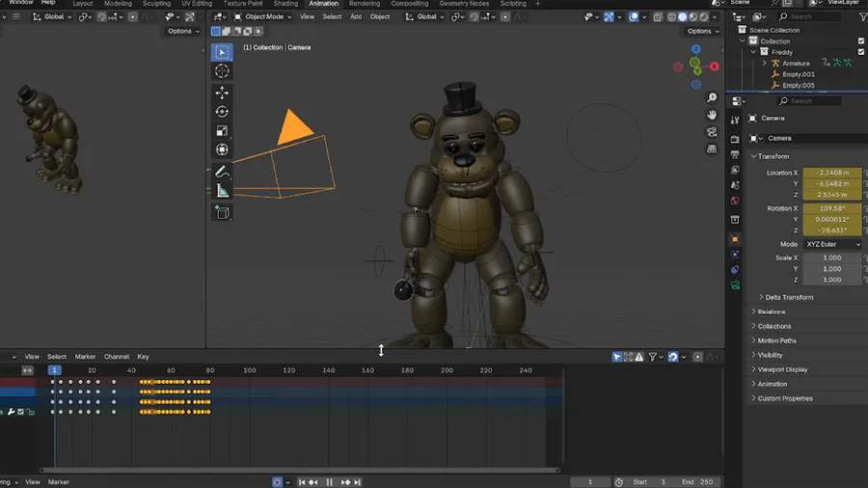Viewport: 868px width, 488px height.
Task: Click the zoom magnifier icon in viewport
Action: coord(712,98)
